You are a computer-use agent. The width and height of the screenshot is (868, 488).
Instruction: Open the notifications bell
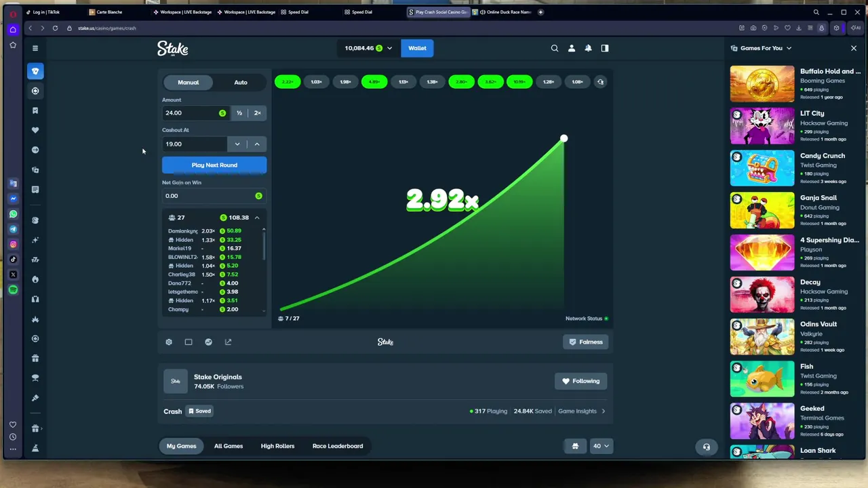(x=588, y=48)
